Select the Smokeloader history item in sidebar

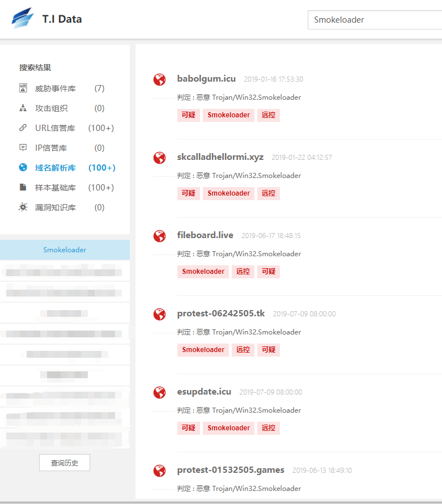tap(65, 250)
